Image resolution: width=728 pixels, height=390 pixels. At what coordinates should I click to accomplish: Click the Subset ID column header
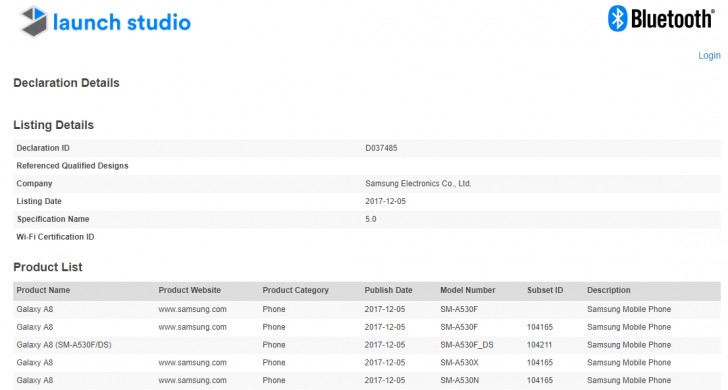click(x=545, y=290)
